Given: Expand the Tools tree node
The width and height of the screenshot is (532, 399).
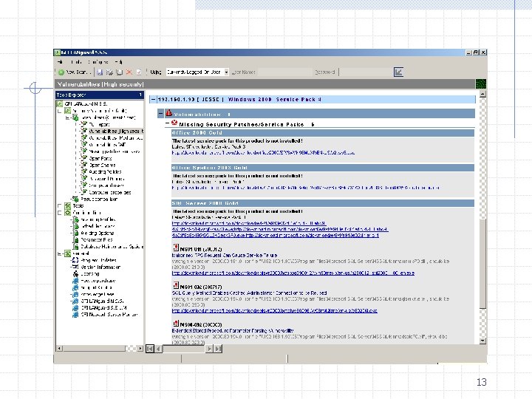Looking at the screenshot, I should [x=60, y=206].
